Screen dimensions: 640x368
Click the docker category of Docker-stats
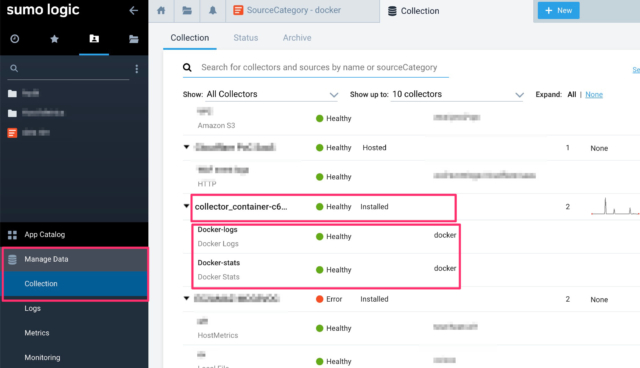445,268
